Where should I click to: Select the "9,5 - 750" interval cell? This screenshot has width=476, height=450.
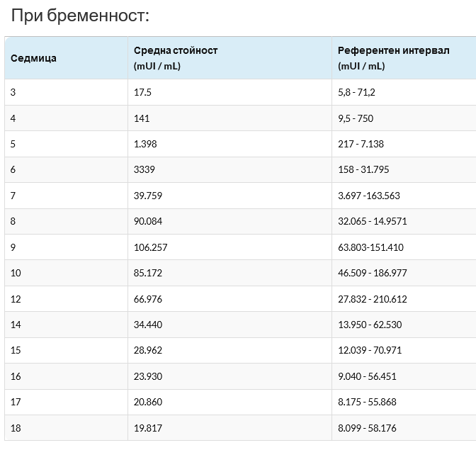tap(356, 118)
